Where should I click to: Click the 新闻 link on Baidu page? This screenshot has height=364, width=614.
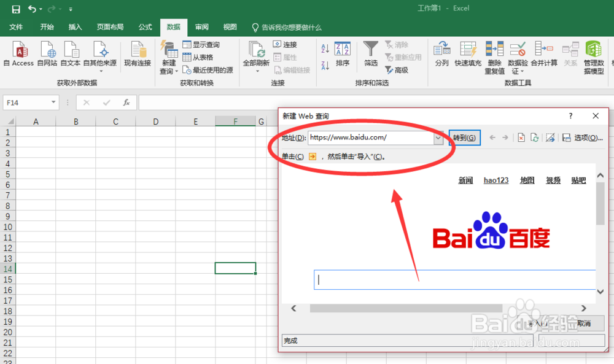click(x=465, y=180)
